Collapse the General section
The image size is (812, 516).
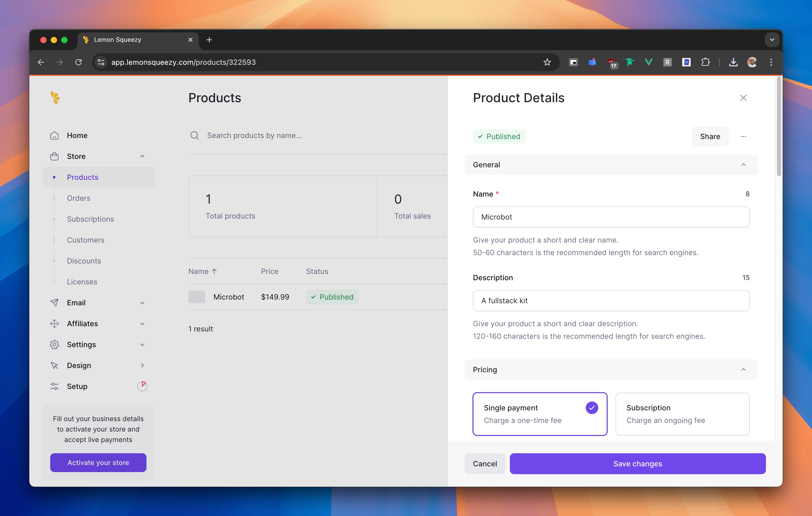(743, 165)
